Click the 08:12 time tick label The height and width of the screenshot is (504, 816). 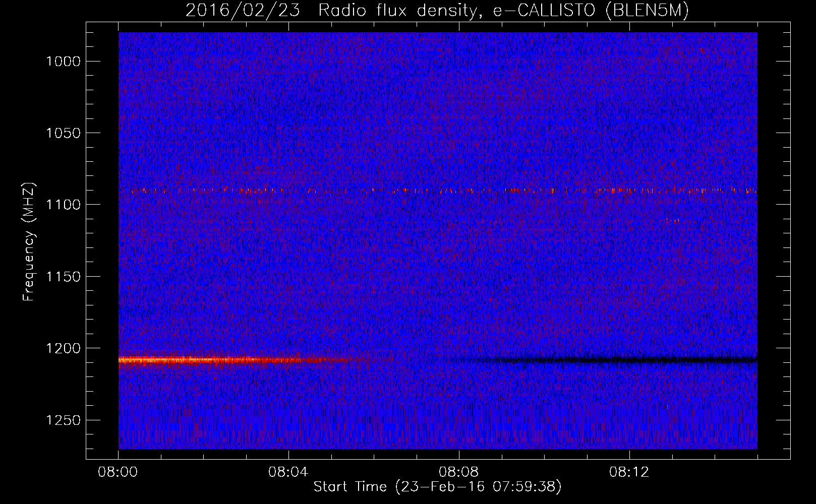629,472
